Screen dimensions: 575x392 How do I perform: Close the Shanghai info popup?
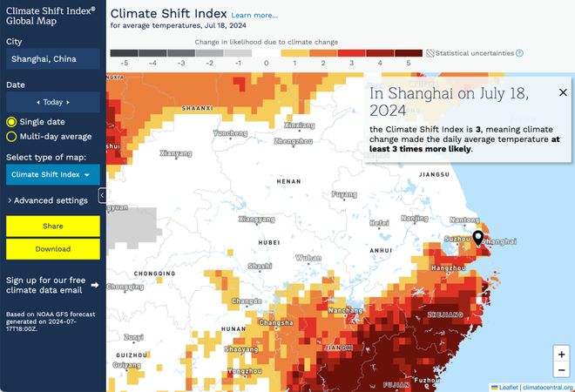coord(563,92)
